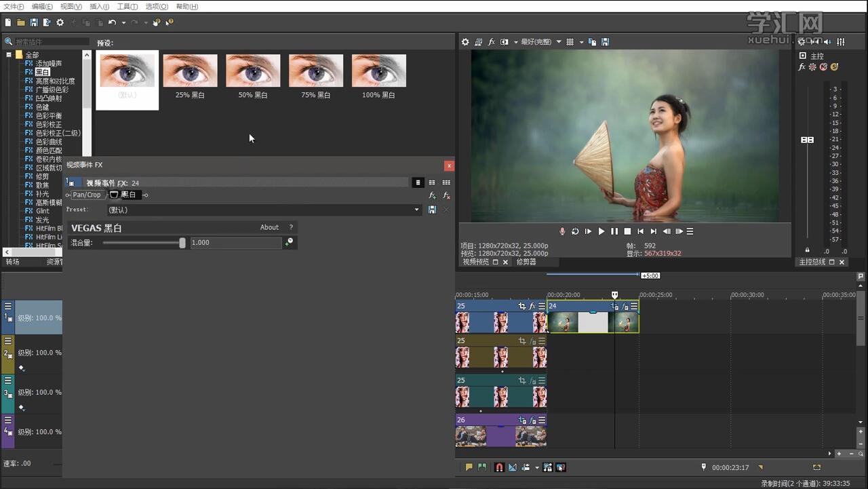Collapse the 全部 plugin tree folder
868x489 pixels.
tap(9, 55)
